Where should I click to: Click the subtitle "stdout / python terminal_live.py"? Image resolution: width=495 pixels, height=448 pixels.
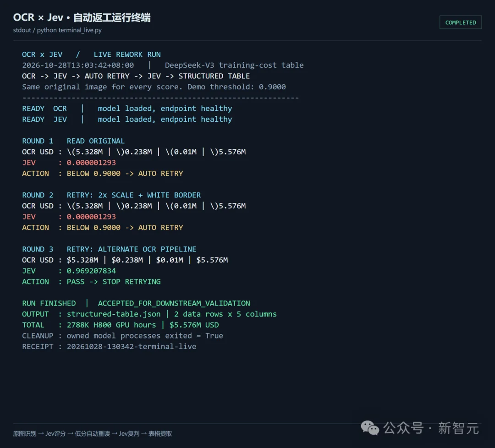[57, 30]
